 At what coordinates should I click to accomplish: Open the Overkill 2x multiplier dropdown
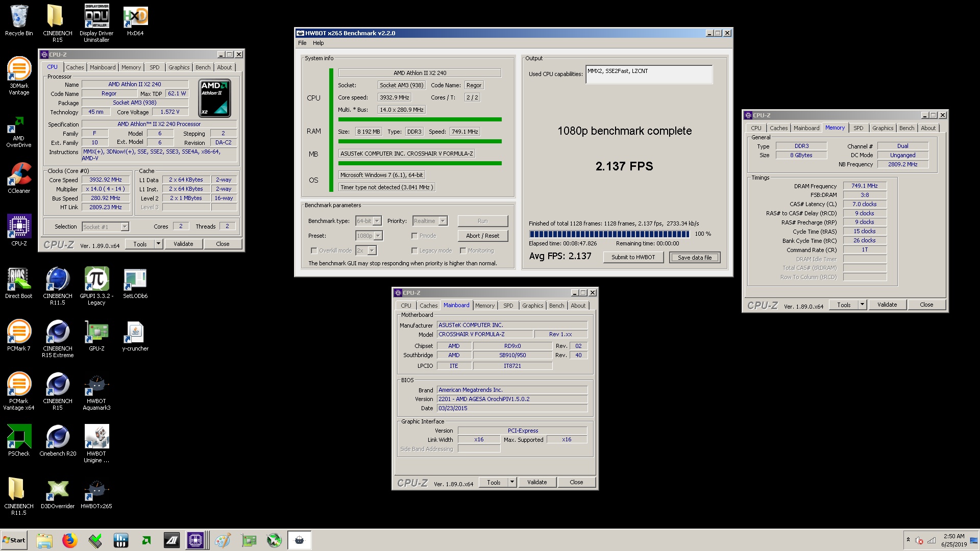pyautogui.click(x=372, y=251)
